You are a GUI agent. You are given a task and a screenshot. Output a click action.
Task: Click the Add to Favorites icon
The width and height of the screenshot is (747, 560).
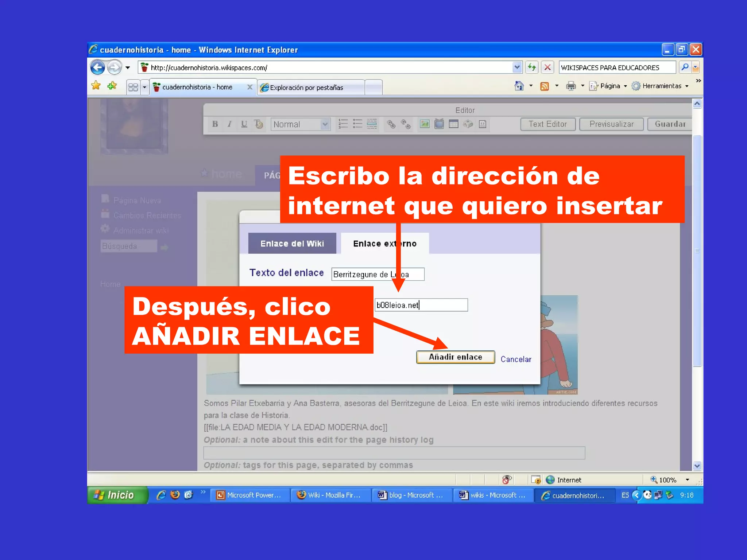(112, 86)
